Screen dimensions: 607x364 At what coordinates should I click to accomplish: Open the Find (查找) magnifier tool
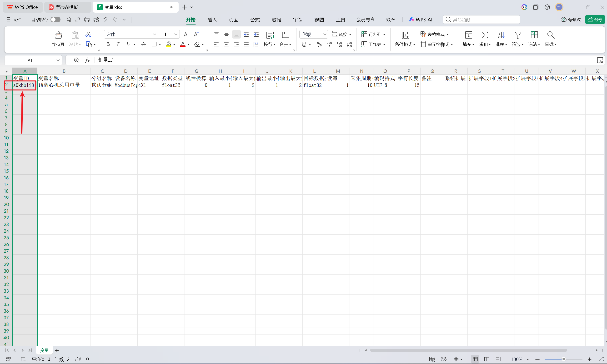[551, 35]
